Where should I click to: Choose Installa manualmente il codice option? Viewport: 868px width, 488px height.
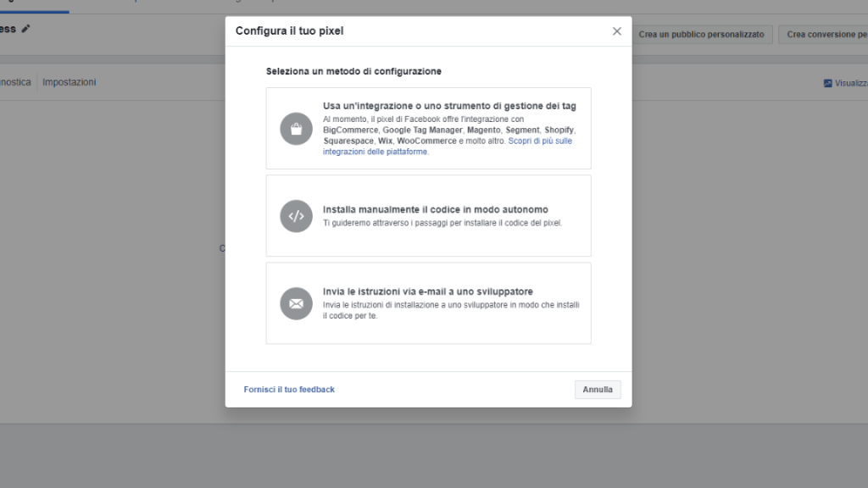tap(428, 216)
